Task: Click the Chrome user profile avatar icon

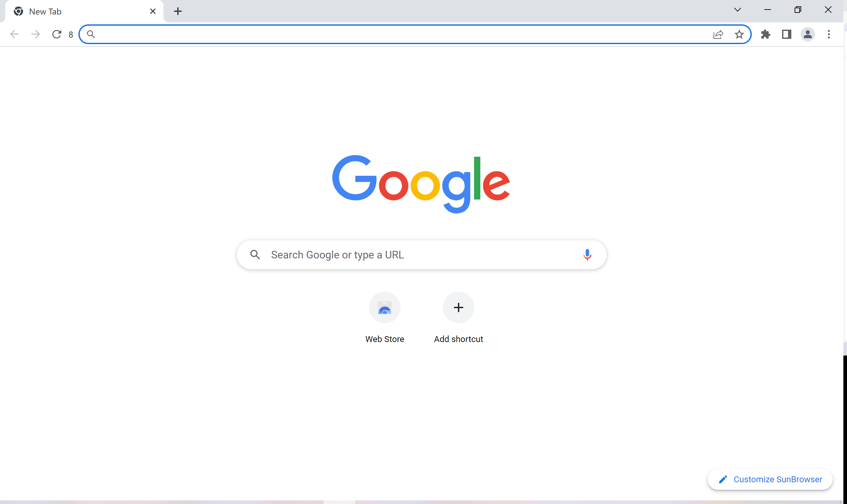Action: [x=808, y=34]
